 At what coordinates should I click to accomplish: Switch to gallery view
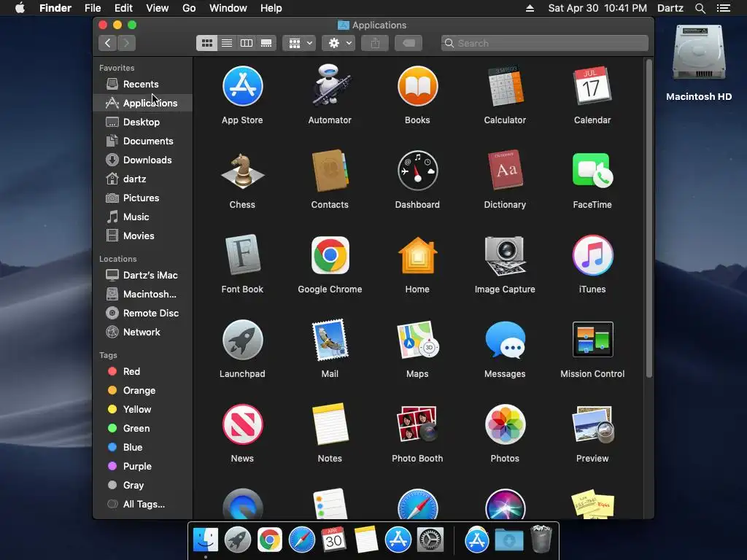[x=266, y=43]
